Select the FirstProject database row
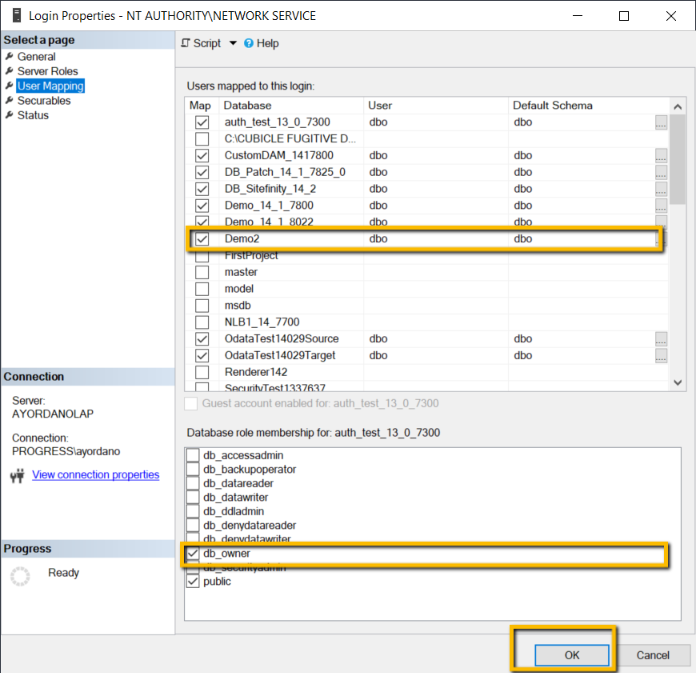 point(426,256)
